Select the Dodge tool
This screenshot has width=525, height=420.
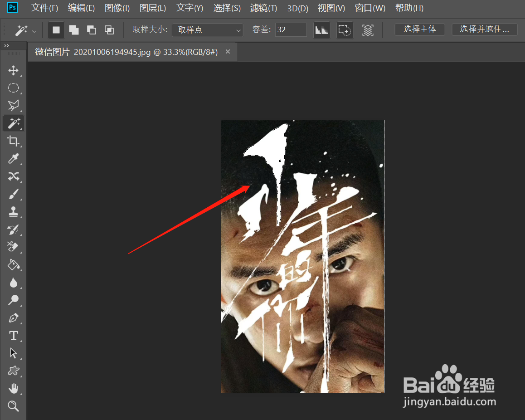tap(14, 300)
